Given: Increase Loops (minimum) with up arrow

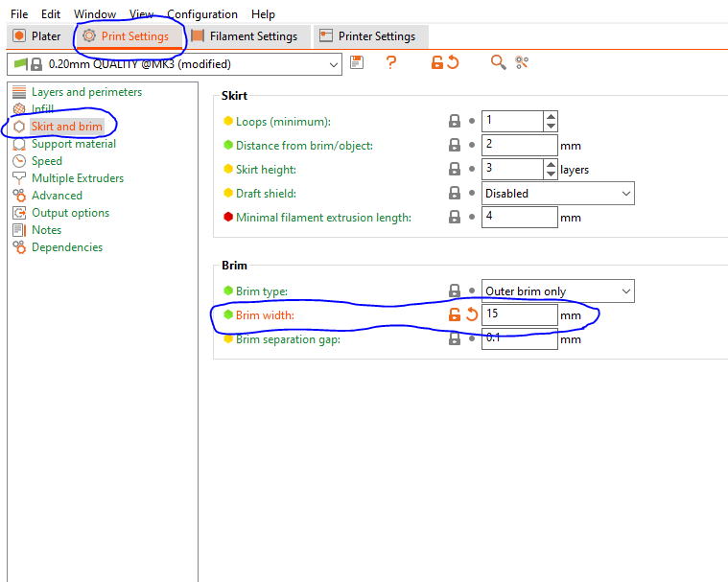Looking at the screenshot, I should (x=550, y=117).
